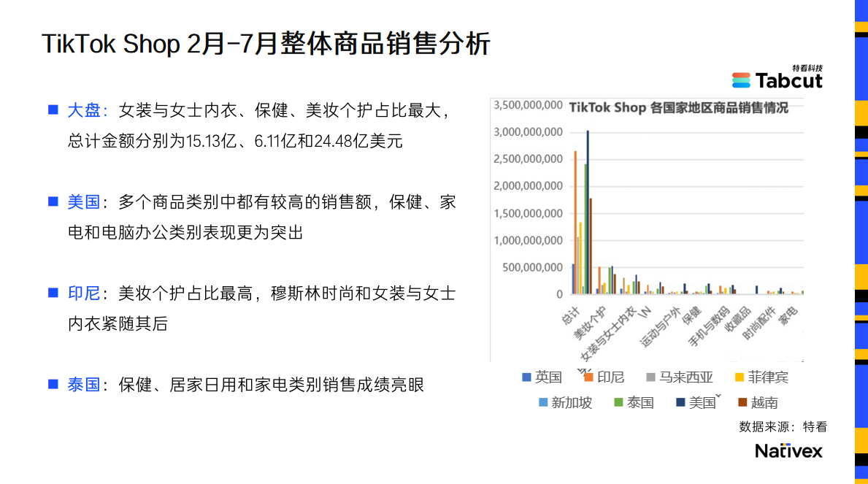Click the 时尚配件 category axis label
Viewport: 868px width, 484px height.
click(x=759, y=323)
